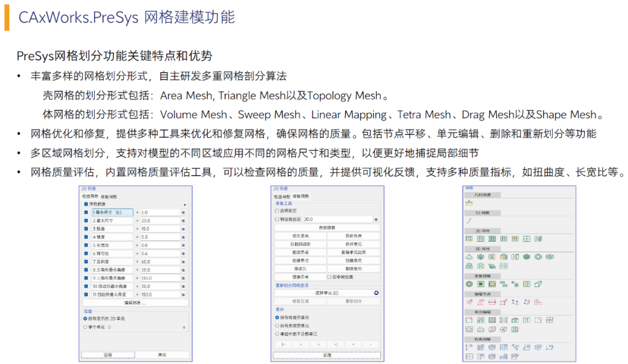Click the 编辑标准 ... button
The width and height of the screenshot is (628, 364).
coord(135,303)
